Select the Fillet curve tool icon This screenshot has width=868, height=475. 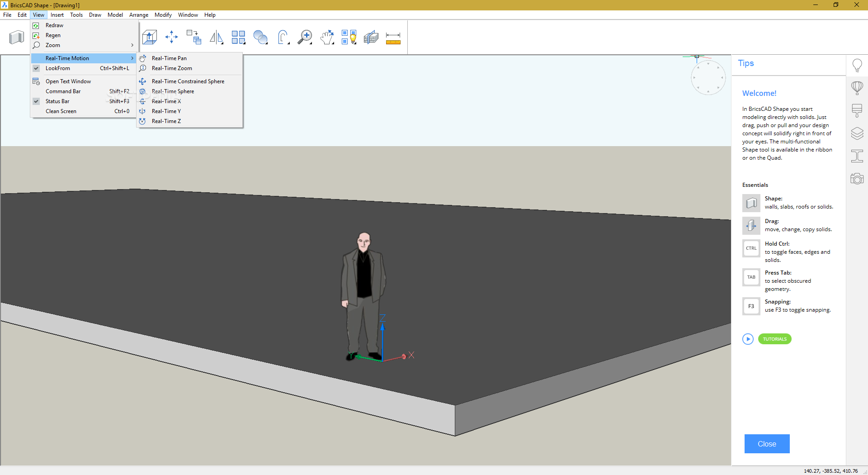click(283, 37)
